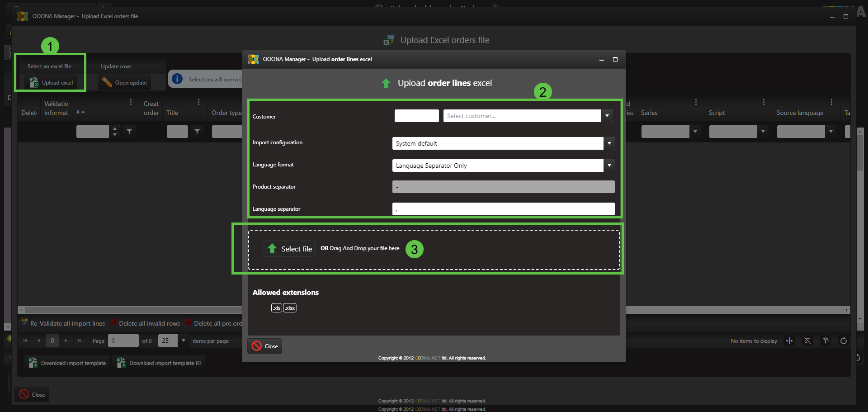The width and height of the screenshot is (868, 412).
Task: Click Download import template button
Action: 67,363
